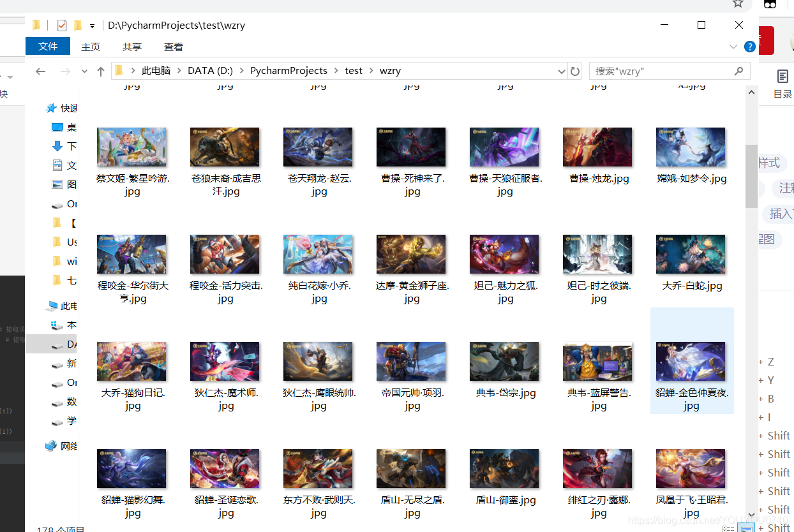
Task: Click the Forward navigation arrow
Action: tap(64, 71)
